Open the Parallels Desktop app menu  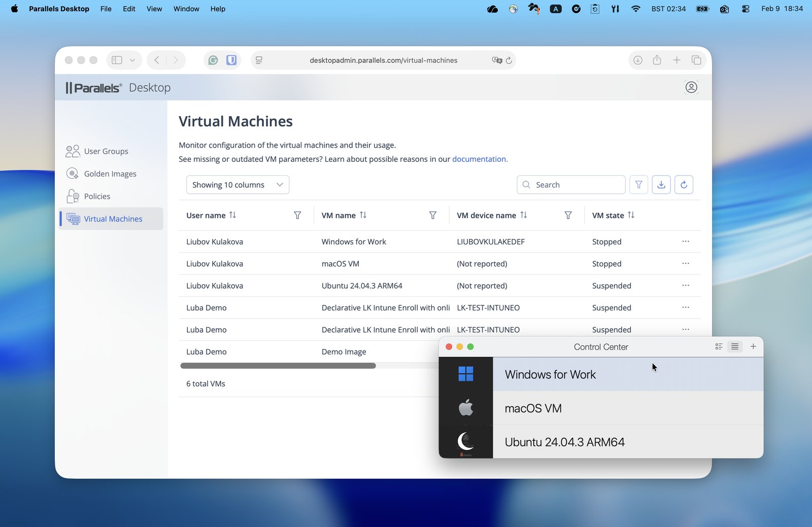(x=59, y=9)
